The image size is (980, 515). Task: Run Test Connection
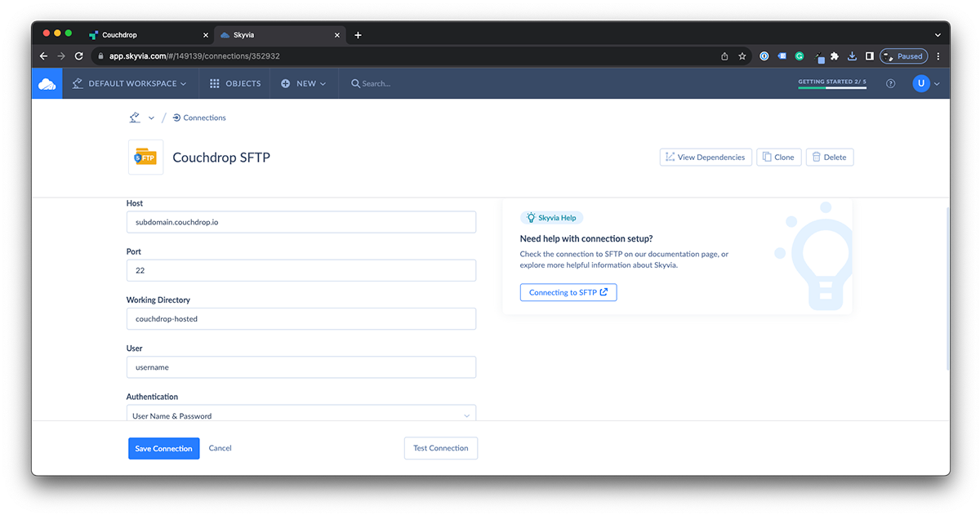click(440, 448)
